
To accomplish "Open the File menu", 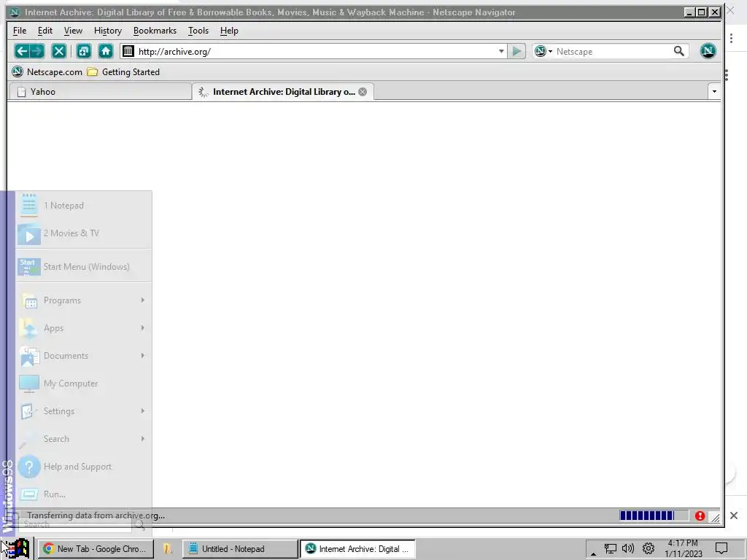I will click(x=20, y=31).
